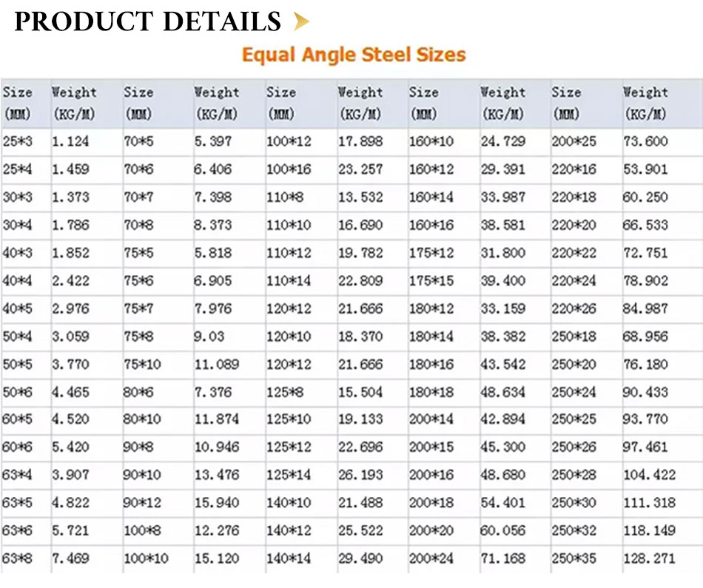Viewport: 703px width, 588px height.
Task: Select weight value 73.600
Action: [x=645, y=141]
